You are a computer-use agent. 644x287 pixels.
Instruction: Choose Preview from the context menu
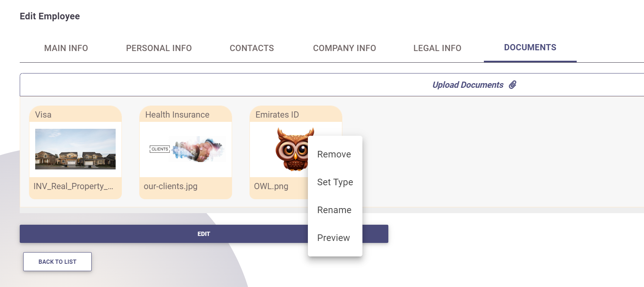(x=333, y=238)
